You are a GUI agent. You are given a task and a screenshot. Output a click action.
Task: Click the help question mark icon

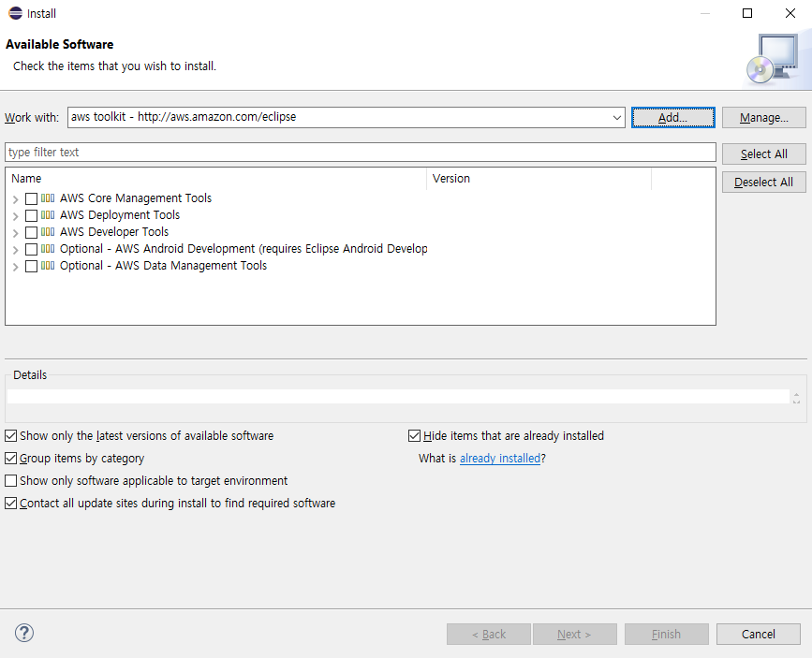tap(24, 633)
